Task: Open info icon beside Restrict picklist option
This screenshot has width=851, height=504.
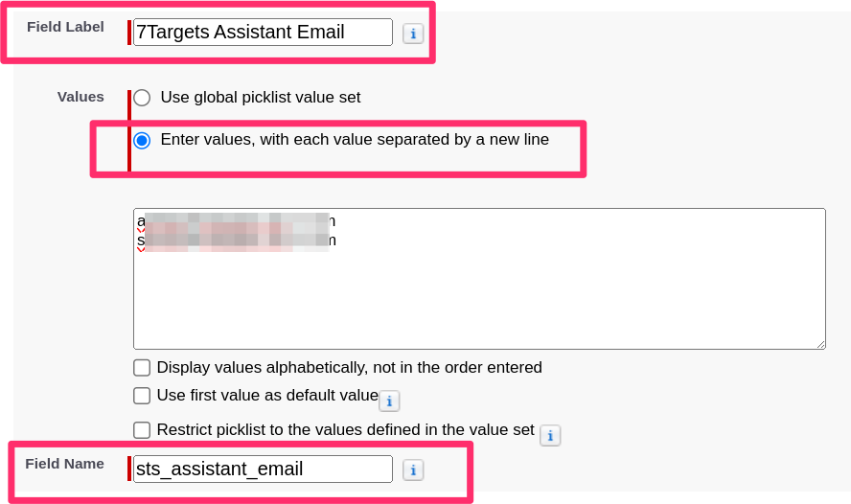Action: tap(550, 435)
